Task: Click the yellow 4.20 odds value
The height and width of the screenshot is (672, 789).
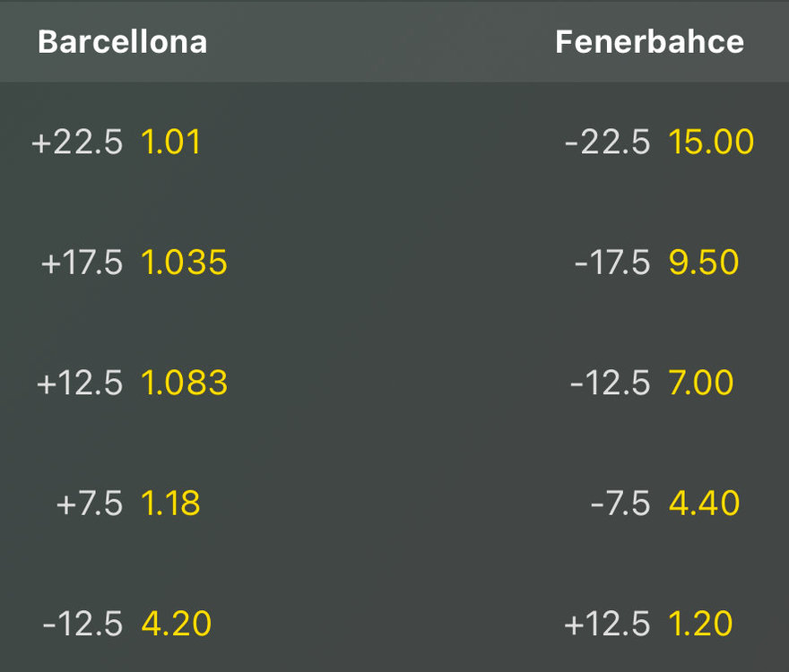Action: click(x=176, y=624)
